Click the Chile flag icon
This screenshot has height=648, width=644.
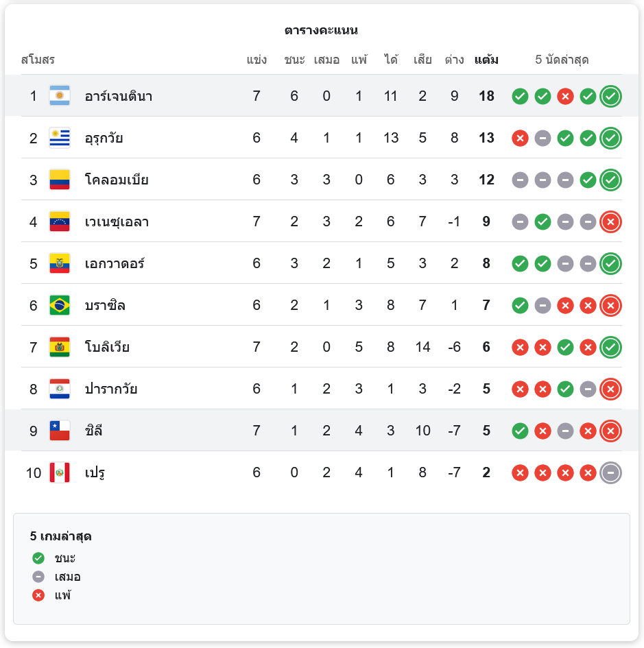tap(60, 431)
